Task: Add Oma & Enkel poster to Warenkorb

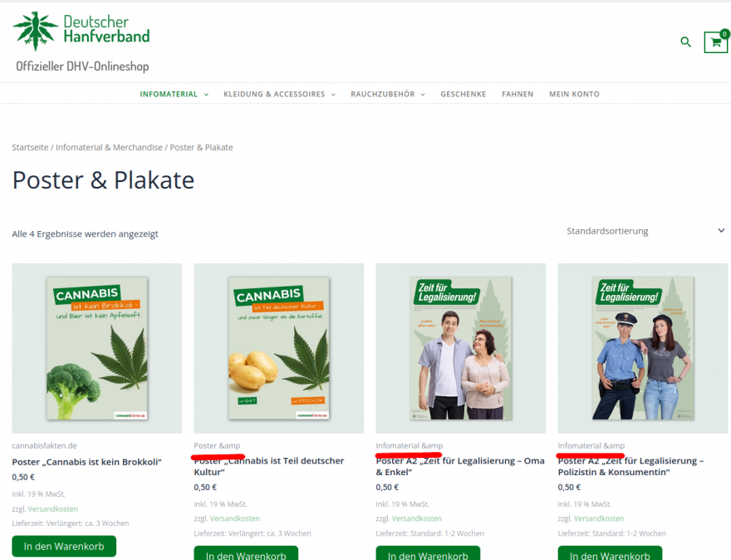Action: tap(428, 553)
